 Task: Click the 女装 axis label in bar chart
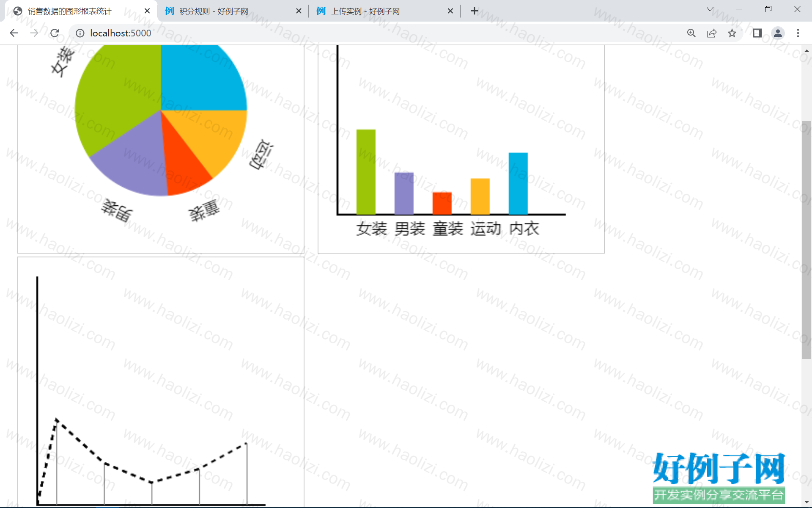[x=372, y=229]
